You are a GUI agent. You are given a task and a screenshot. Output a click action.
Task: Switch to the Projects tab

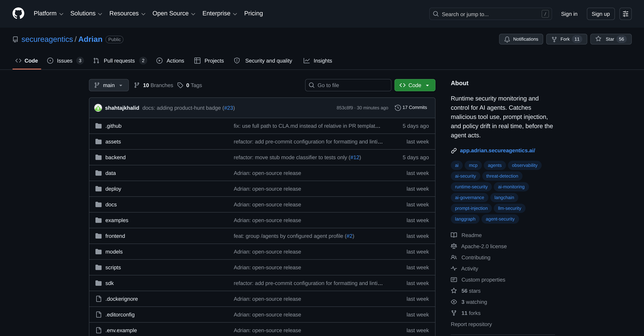click(209, 61)
